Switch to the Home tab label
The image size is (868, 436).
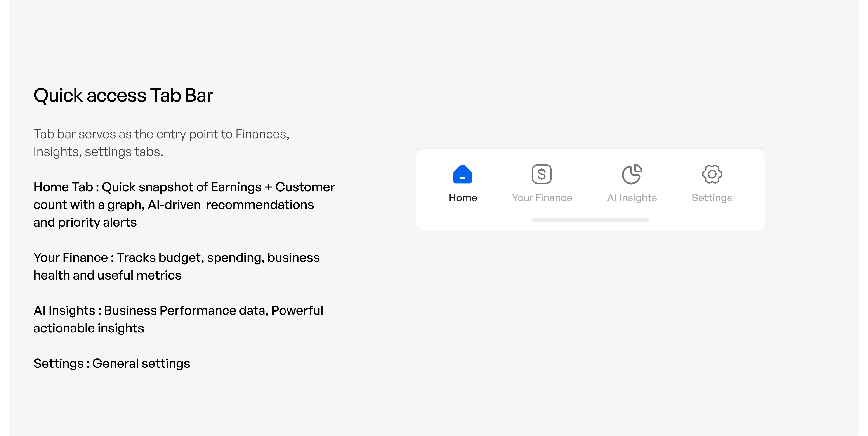click(463, 198)
